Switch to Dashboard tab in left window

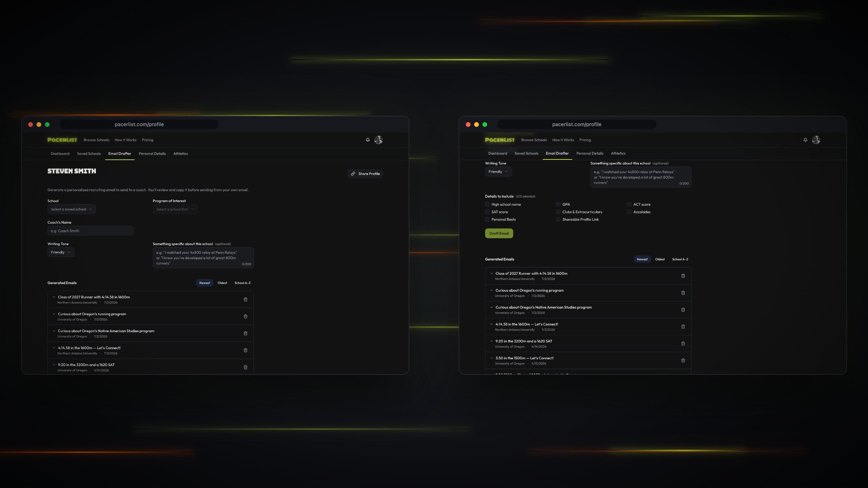60,154
